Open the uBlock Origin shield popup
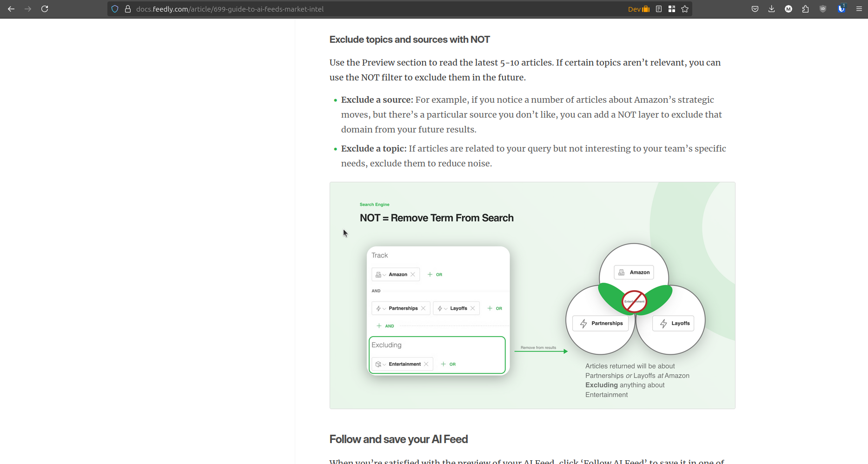Viewport: 868px width, 464px height. [x=823, y=9]
